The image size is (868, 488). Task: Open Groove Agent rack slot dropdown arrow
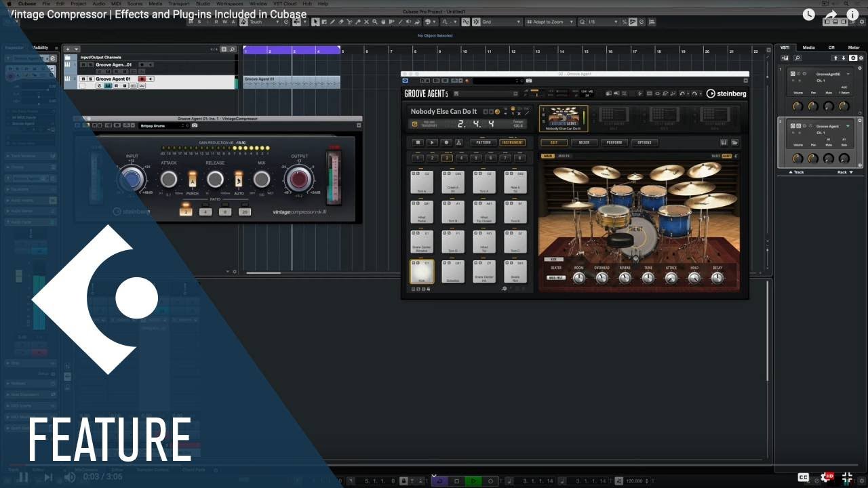click(848, 126)
